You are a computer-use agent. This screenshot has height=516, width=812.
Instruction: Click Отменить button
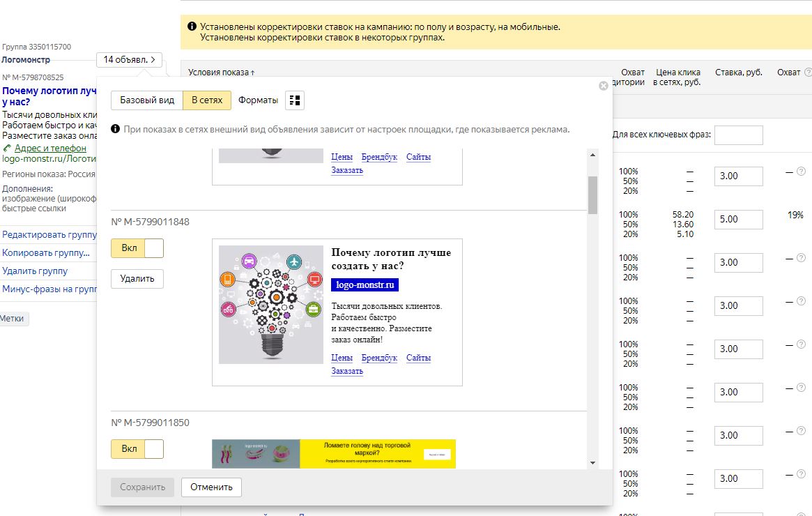click(x=211, y=487)
